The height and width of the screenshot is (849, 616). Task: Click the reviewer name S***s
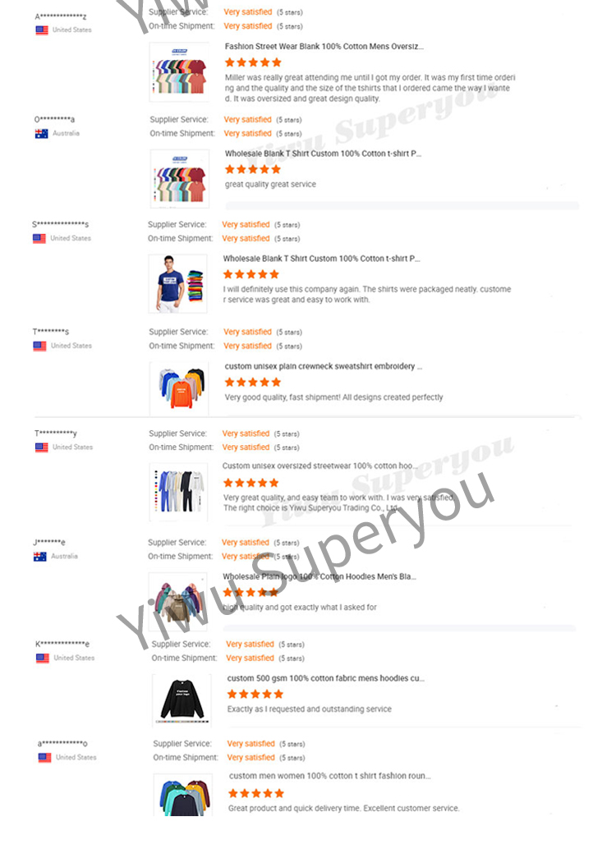(60, 224)
